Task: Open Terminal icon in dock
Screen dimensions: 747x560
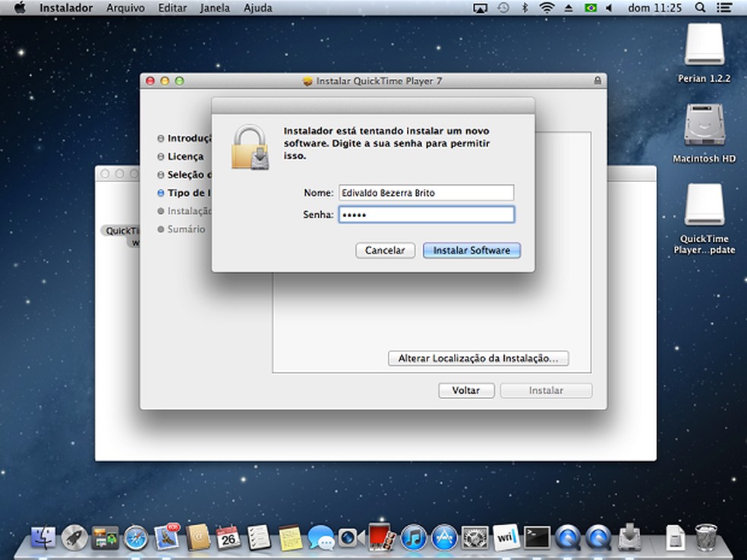Action: [537, 538]
